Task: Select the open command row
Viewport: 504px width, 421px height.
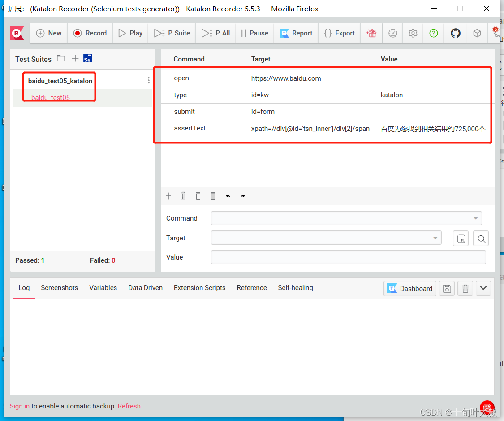Action: [x=327, y=78]
